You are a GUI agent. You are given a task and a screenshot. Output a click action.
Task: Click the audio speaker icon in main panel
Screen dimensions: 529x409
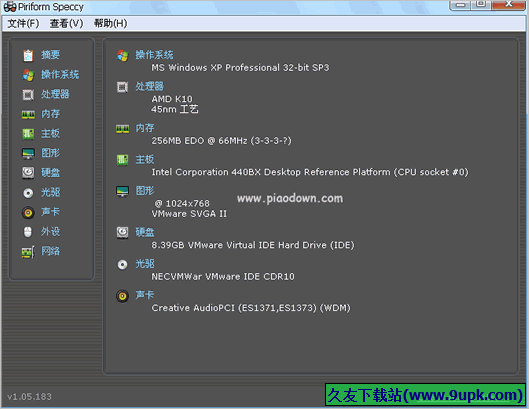tap(122, 296)
